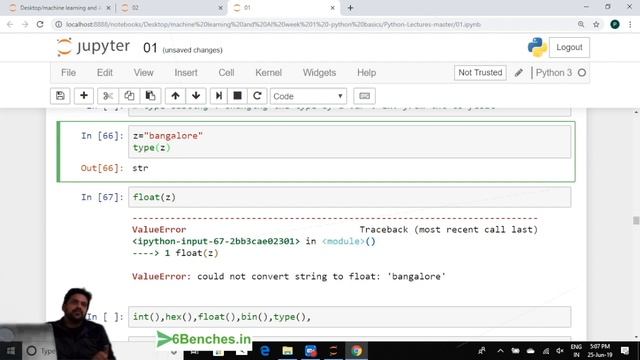Click the z="bangalore" code cell

click(x=349, y=142)
